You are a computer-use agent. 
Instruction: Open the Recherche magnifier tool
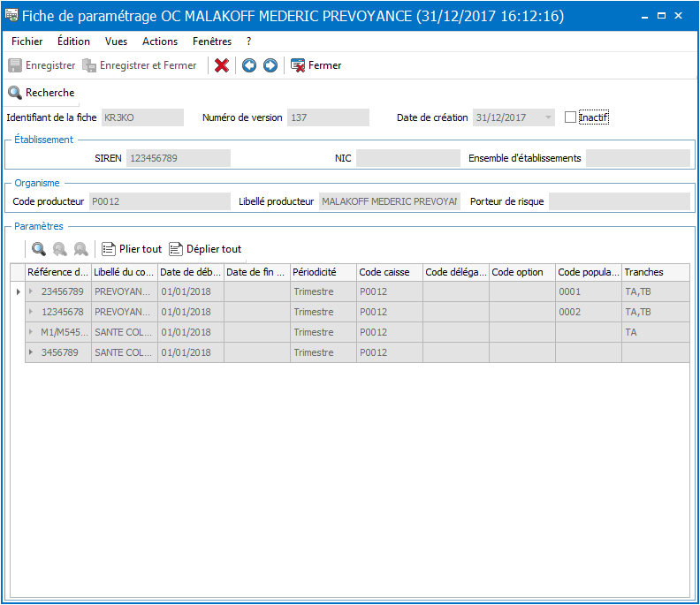[15, 93]
